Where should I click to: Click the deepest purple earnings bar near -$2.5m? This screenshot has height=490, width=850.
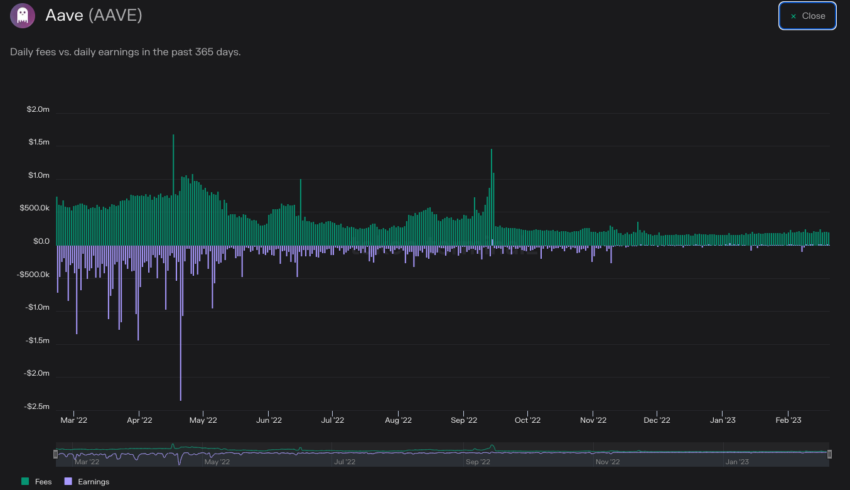click(181, 323)
